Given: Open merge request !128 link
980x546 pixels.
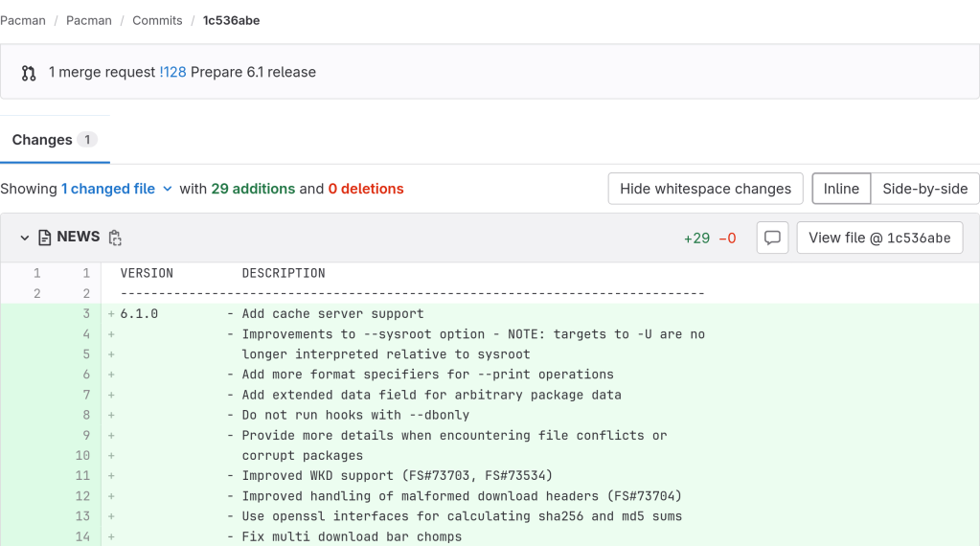Looking at the screenshot, I should 172,72.
